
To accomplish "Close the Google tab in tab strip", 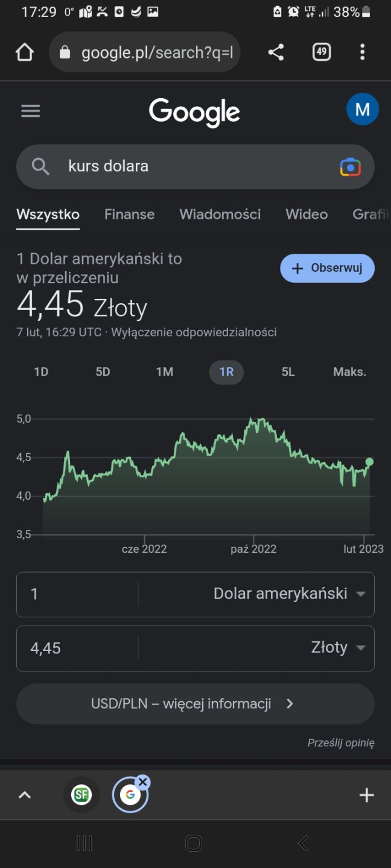I will (x=142, y=782).
